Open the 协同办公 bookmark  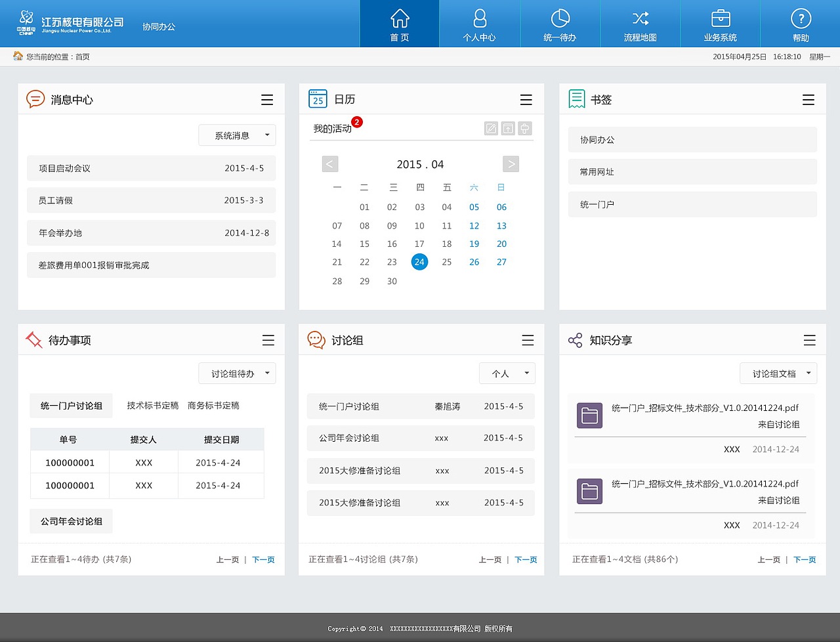coord(692,140)
